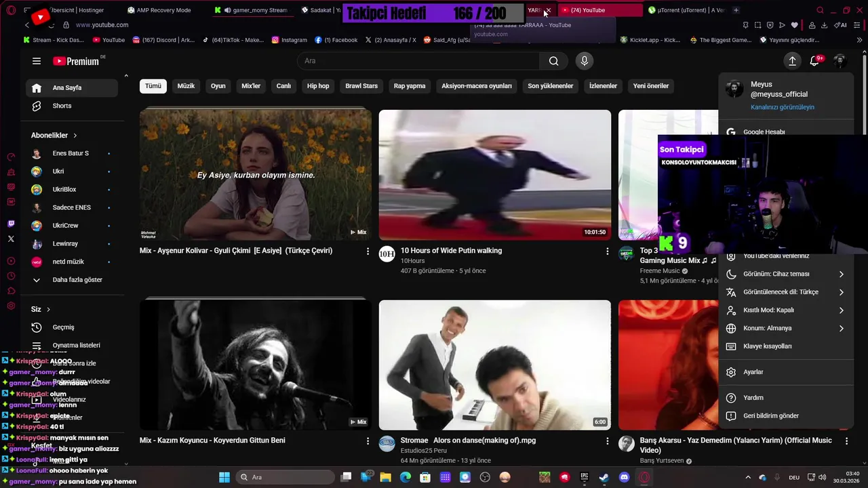Screen dimensions: 868x488
Task: Open more options for Stromae video
Action: [x=608, y=441]
